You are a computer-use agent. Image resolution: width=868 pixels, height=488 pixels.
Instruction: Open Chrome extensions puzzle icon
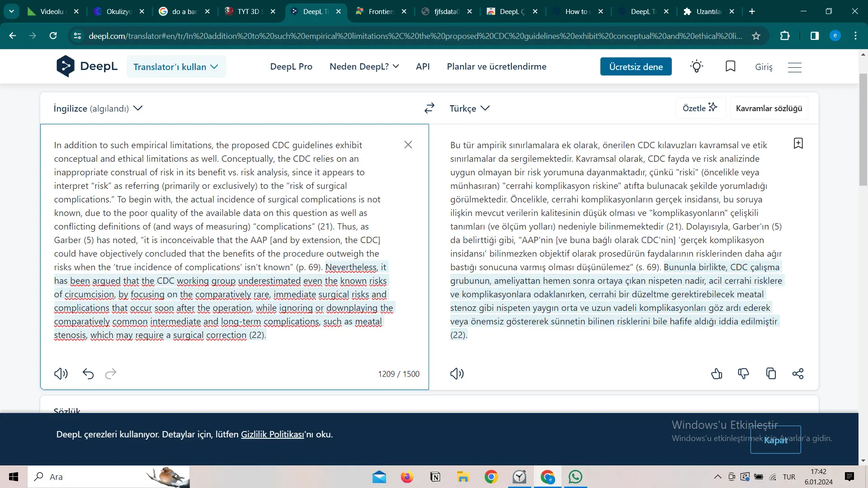[785, 36]
